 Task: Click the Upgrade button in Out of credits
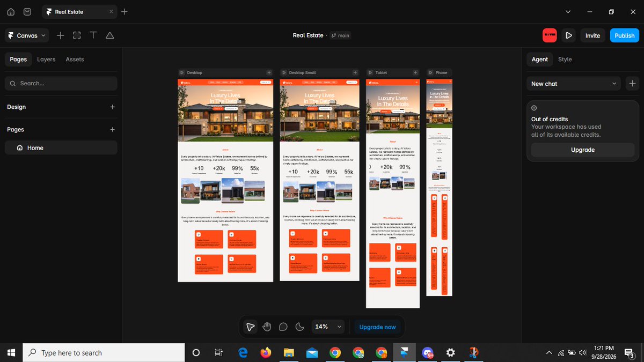pos(583,150)
